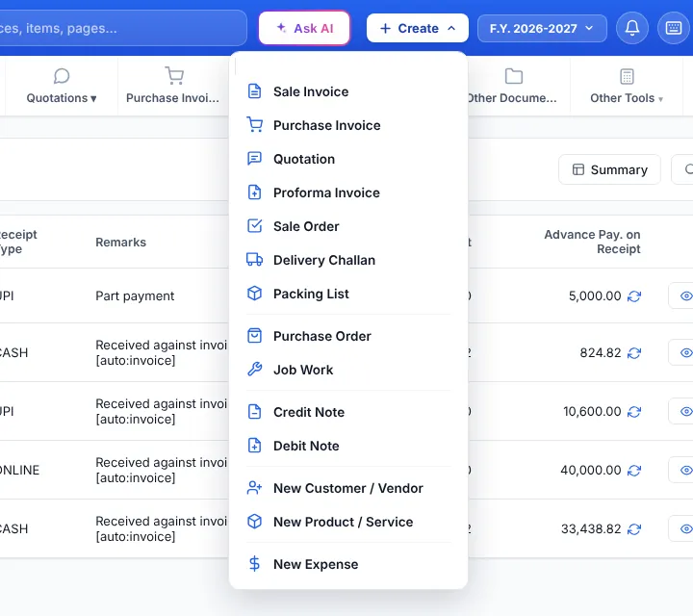Choose Purchase Order menu entry
Viewport: 693px width, 616px height.
point(348,336)
